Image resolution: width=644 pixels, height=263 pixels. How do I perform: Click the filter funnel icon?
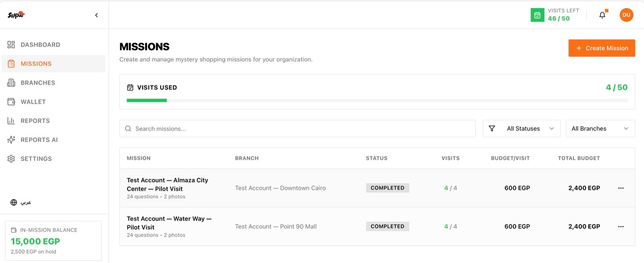(x=492, y=129)
